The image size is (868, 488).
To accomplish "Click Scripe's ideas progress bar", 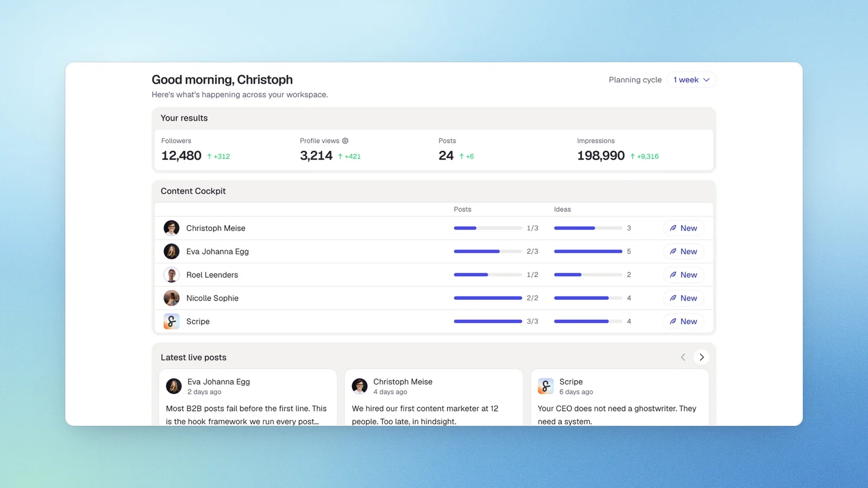I will (x=588, y=322).
